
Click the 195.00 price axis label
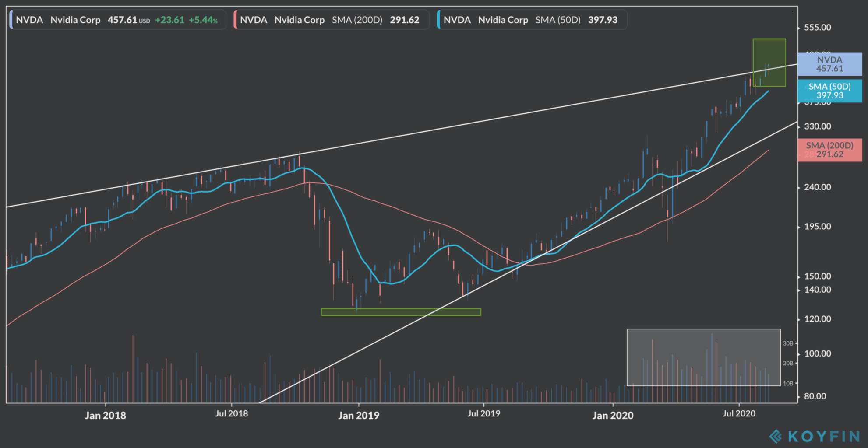[817, 227]
